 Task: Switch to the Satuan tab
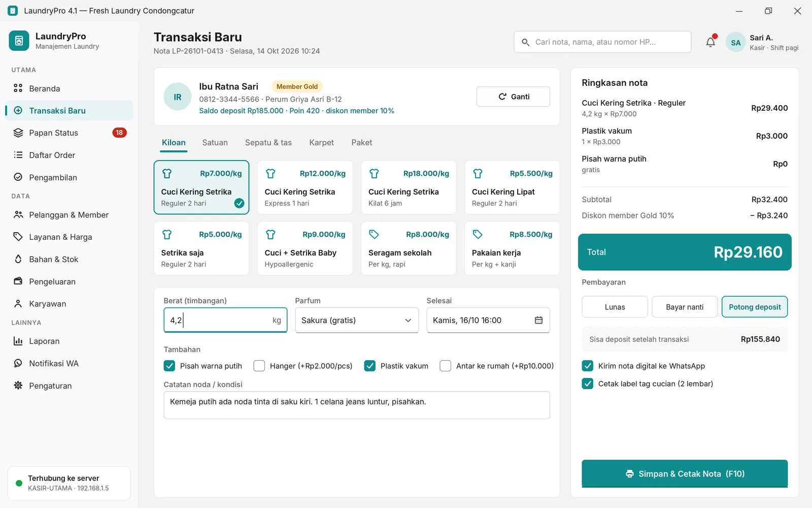(215, 143)
